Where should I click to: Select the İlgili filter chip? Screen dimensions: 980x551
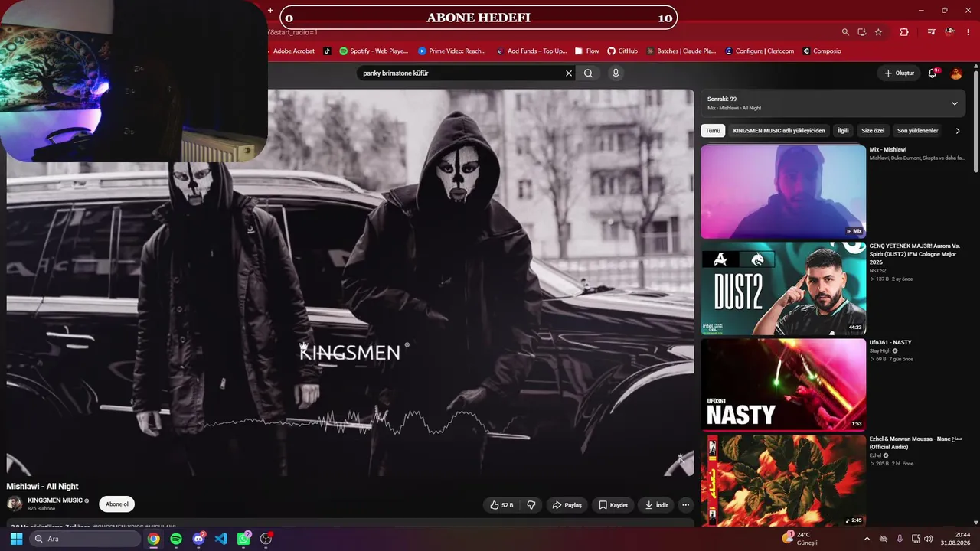[x=843, y=131]
